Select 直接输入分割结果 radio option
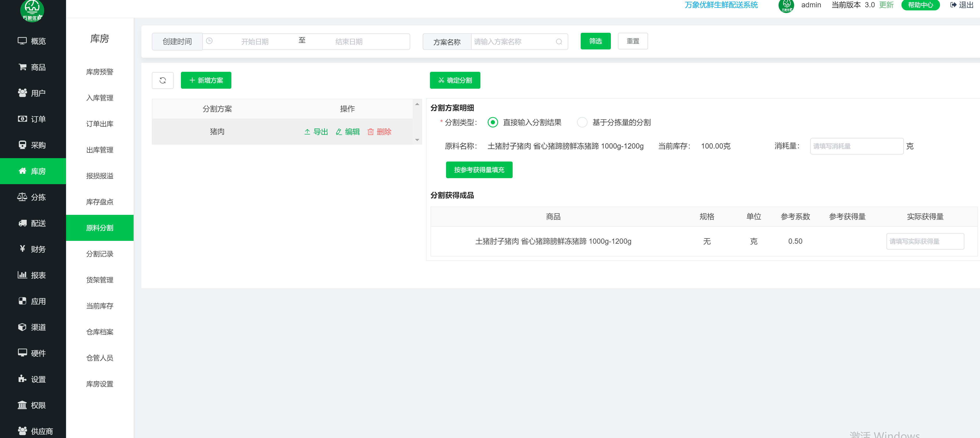The image size is (980, 438). (x=493, y=123)
